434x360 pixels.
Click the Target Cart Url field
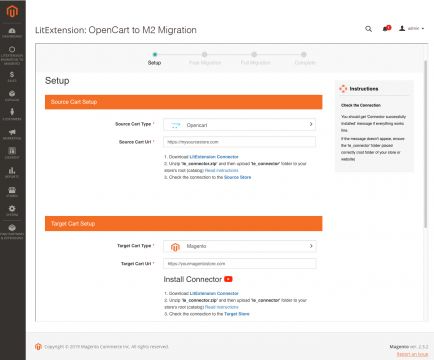239,264
